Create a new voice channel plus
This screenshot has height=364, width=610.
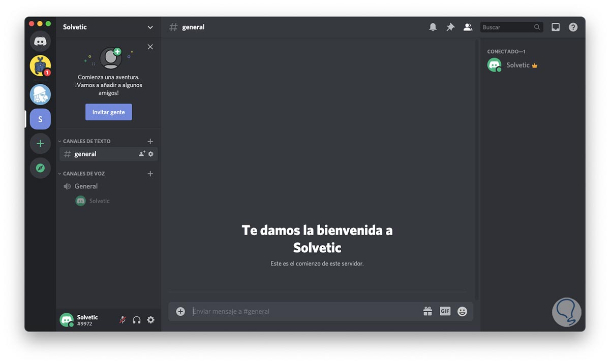point(150,174)
